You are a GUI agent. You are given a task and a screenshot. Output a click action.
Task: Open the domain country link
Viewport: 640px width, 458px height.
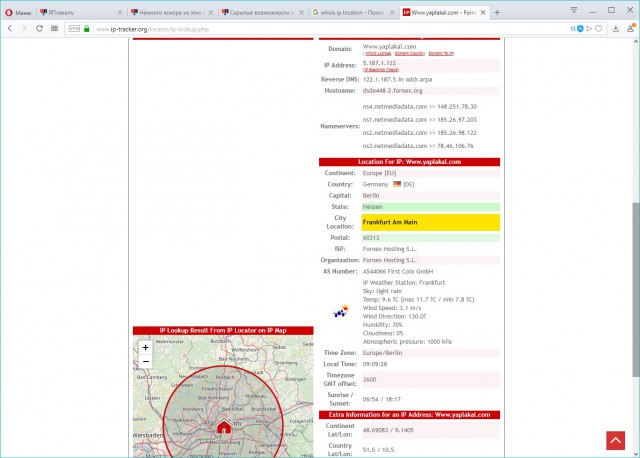click(409, 53)
